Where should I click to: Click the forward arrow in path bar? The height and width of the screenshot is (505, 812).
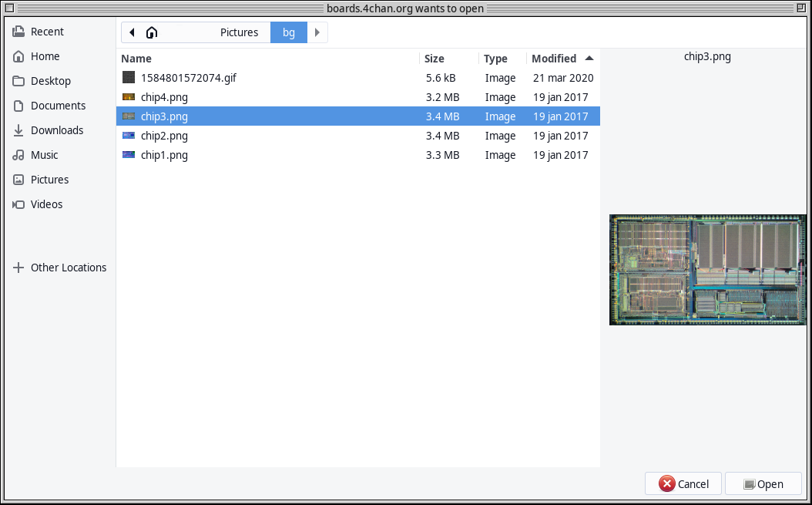[317, 32]
